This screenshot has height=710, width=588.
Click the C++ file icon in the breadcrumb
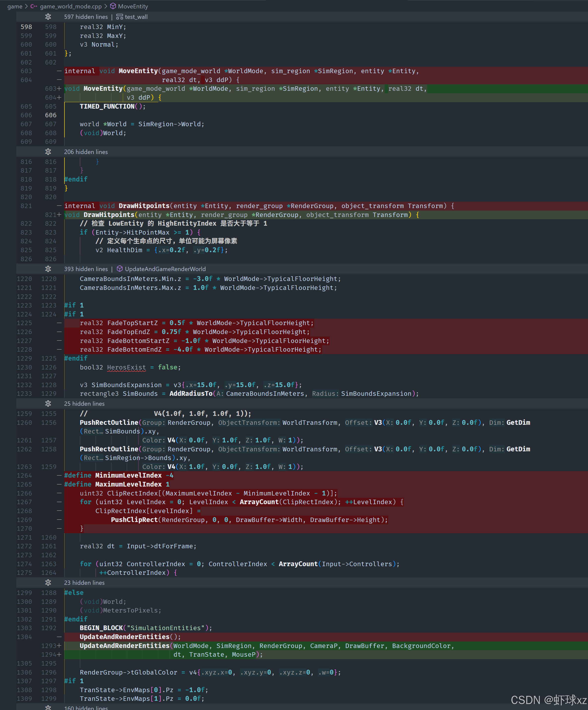34,6
